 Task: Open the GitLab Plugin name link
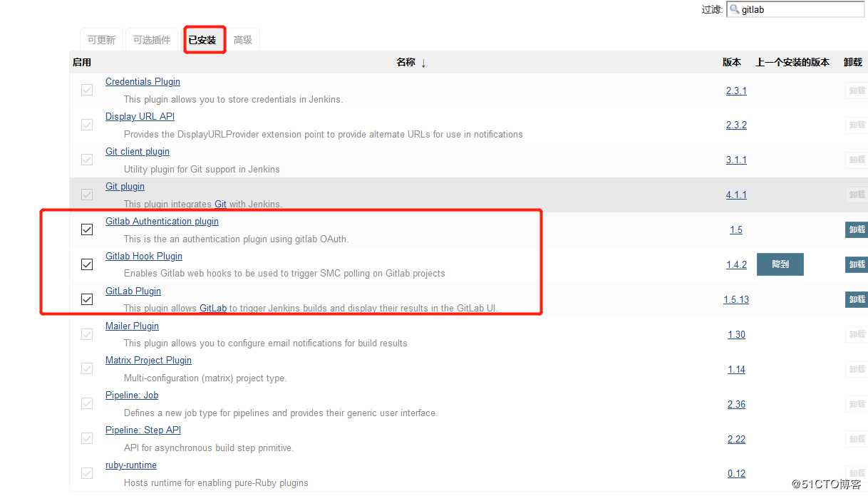pos(133,291)
